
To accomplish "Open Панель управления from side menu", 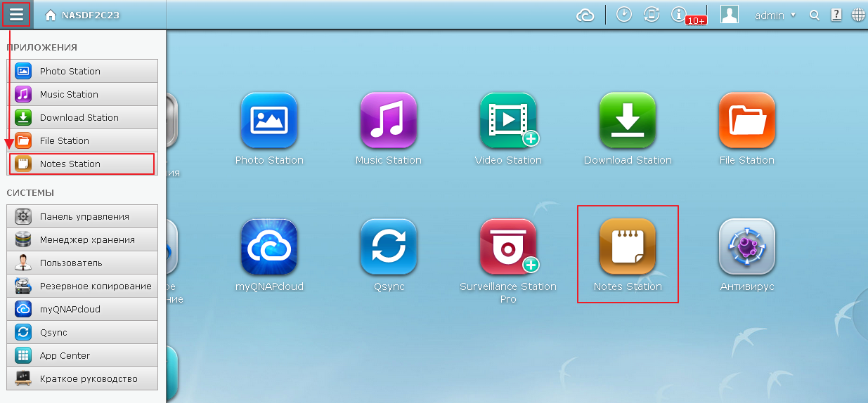I will point(82,216).
